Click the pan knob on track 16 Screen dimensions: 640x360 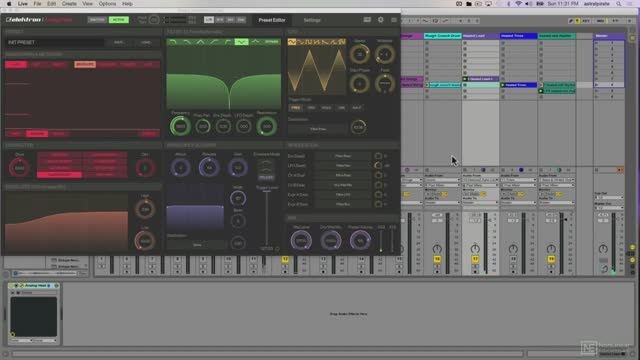click(x=437, y=249)
